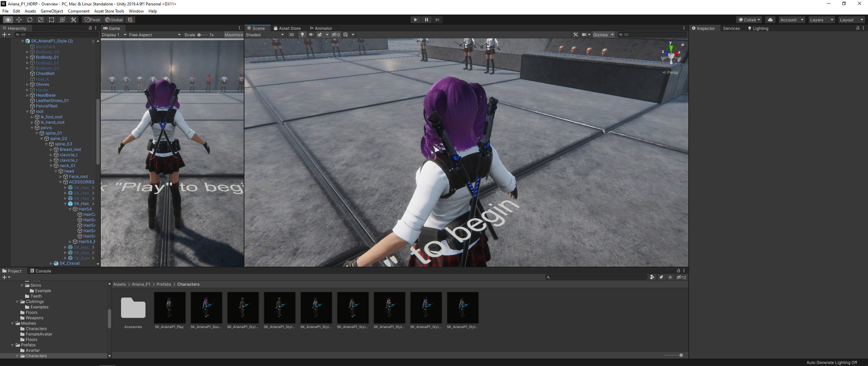Toggle scene audio speaker icon
This screenshot has height=366, width=868.
(x=311, y=35)
